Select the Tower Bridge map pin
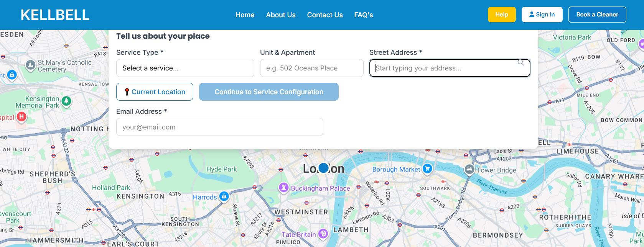The height and width of the screenshot is (247, 644). pos(469,169)
